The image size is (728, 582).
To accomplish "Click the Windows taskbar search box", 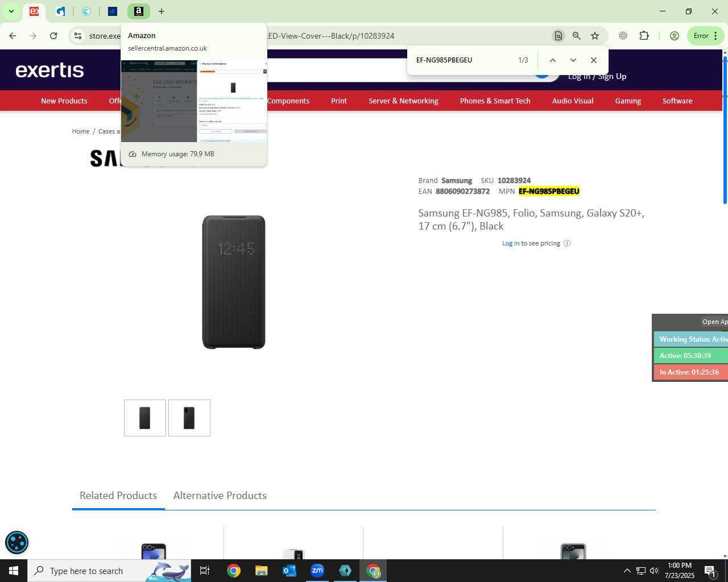I will click(109, 571).
